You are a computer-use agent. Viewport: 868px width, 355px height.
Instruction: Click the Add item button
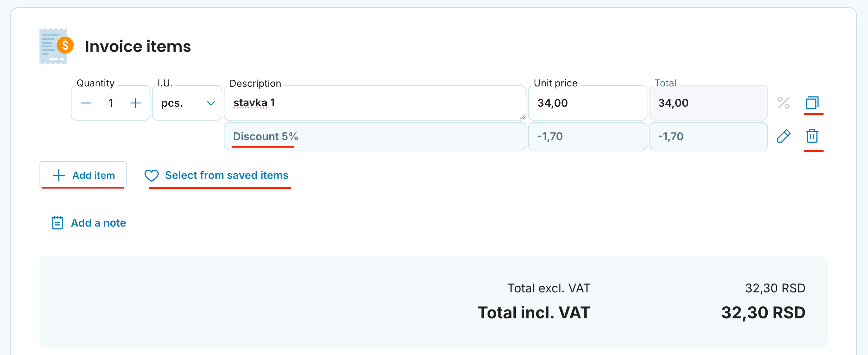point(83,175)
